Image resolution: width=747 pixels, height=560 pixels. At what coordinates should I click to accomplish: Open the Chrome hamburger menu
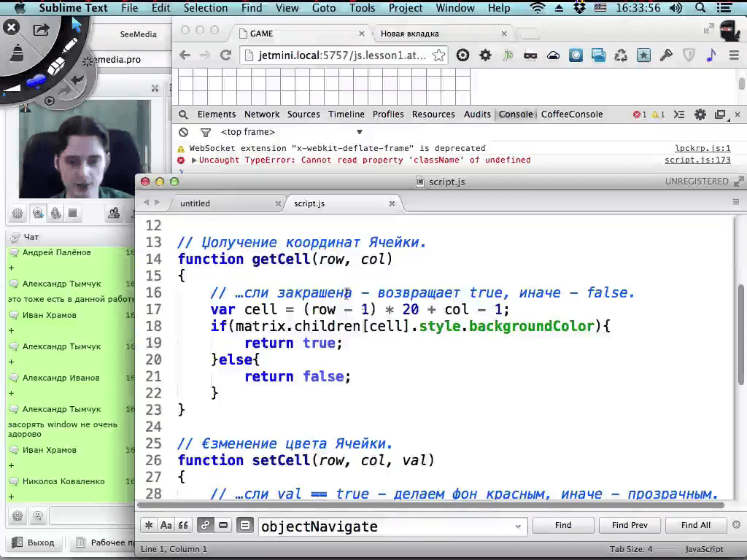click(x=734, y=55)
